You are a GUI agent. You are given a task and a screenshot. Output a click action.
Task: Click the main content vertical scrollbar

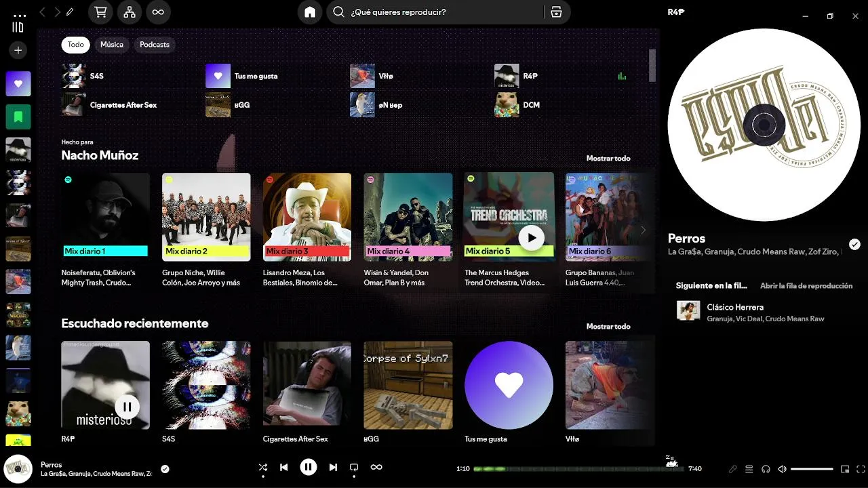(652, 65)
